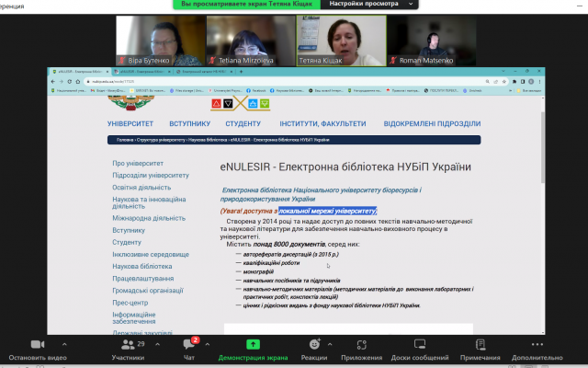Select Roman Matsenko video thumbnail
This screenshot has height=368, width=588.
(431, 40)
